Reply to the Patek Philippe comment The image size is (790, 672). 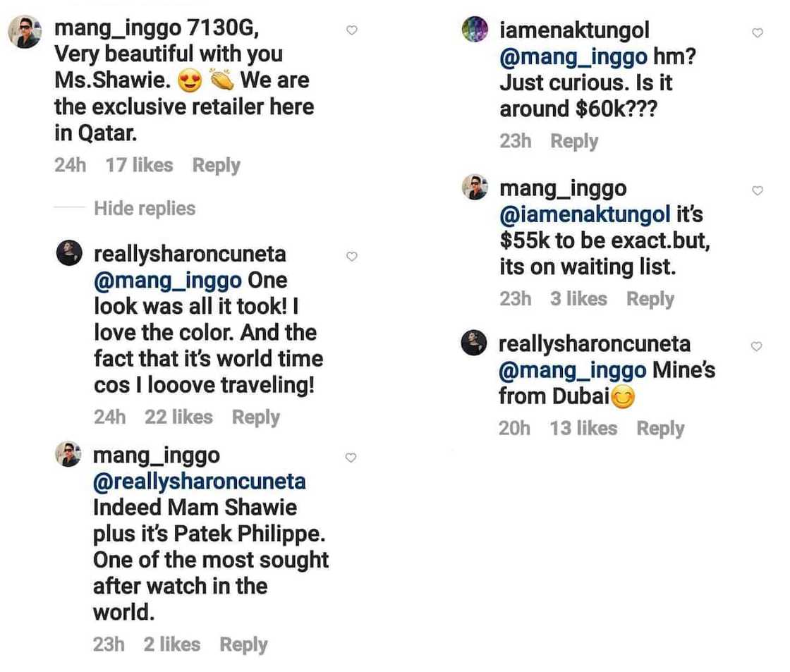point(243,644)
